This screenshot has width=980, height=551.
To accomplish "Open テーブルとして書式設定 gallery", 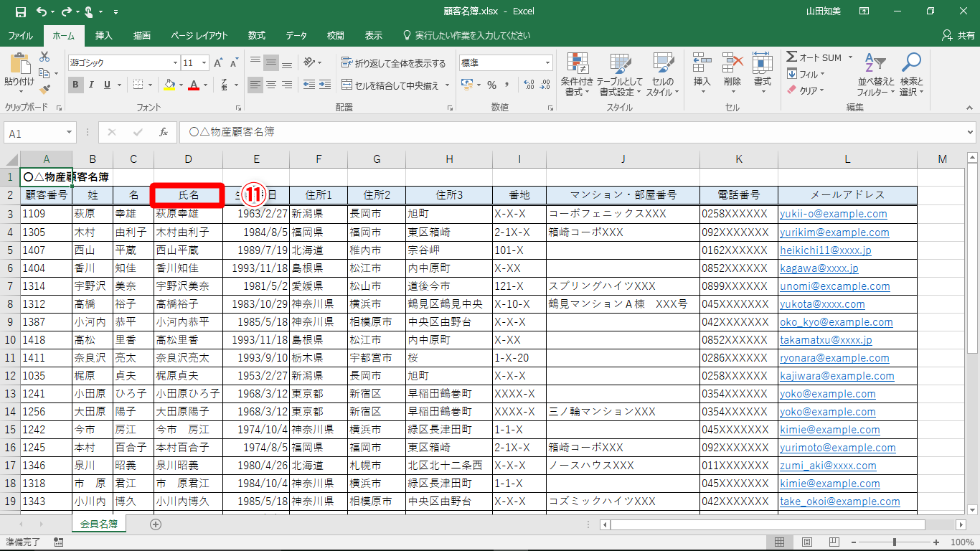I will coord(620,75).
